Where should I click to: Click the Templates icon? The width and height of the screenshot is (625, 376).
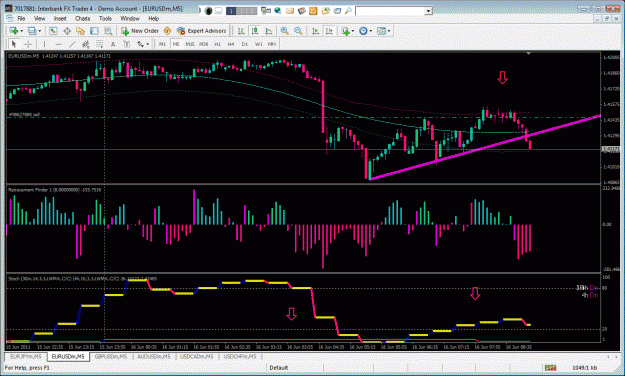point(381,31)
